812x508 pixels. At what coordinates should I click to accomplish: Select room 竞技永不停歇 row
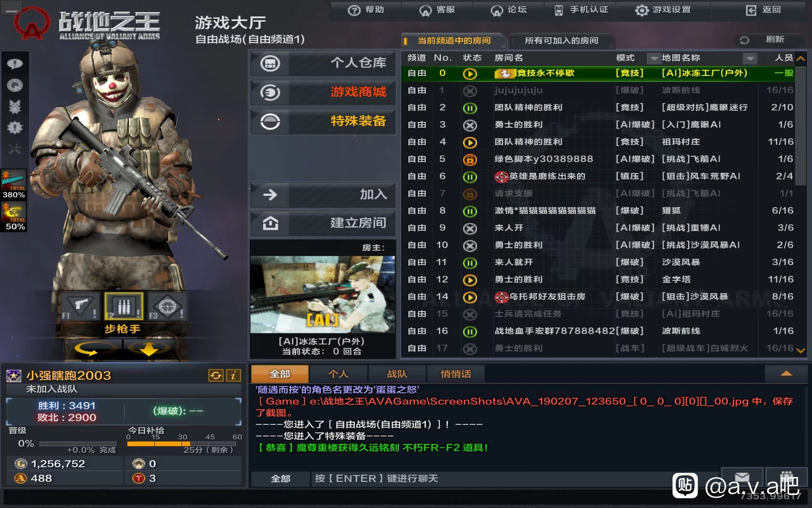tap(598, 73)
